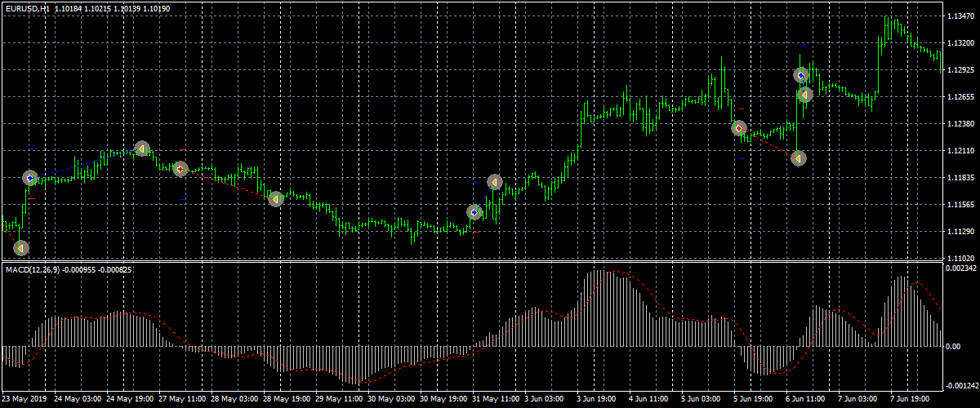The height and width of the screenshot is (408, 980).
Task: Click the 23 May 2019 date label
Action: pos(24,400)
